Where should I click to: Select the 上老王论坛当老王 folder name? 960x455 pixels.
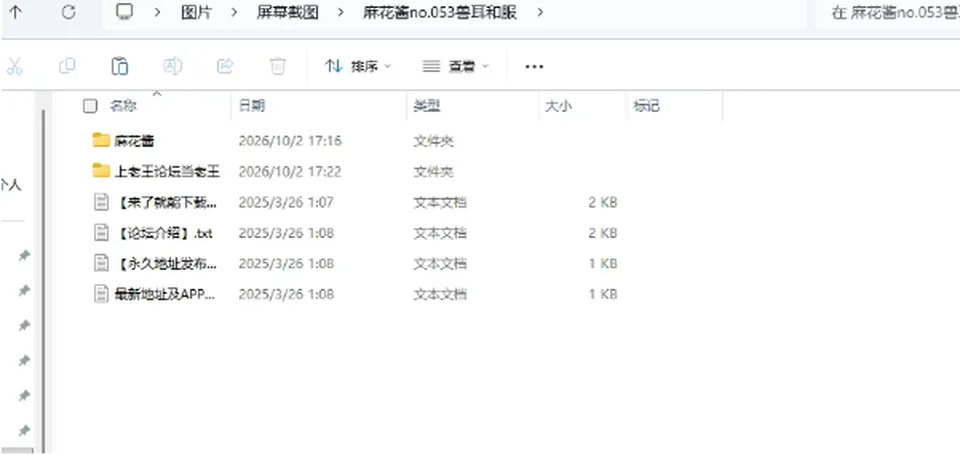coord(167,171)
